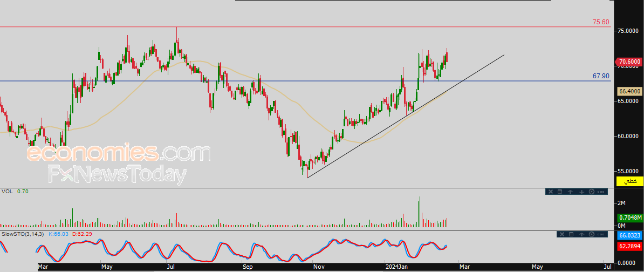Open VOL indicator settings gear

click(x=592, y=192)
